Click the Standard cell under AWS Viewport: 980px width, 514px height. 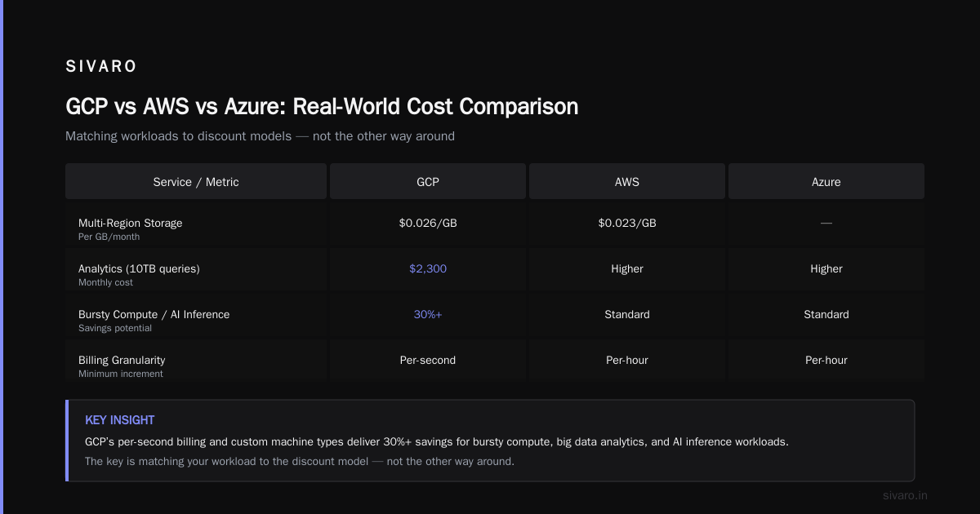627,314
